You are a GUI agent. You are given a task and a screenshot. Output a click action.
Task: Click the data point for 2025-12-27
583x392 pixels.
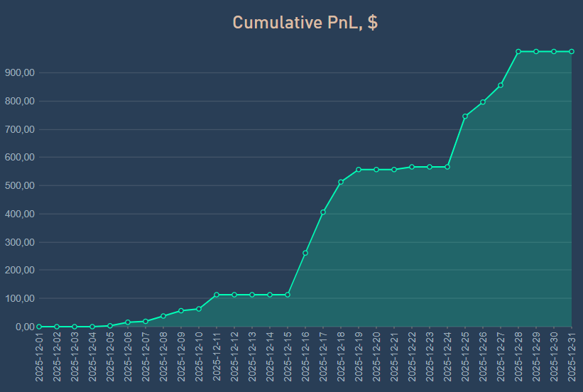(501, 85)
